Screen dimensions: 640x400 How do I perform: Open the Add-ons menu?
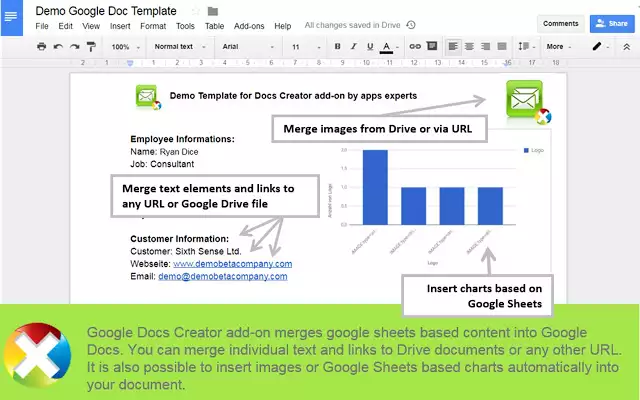click(250, 26)
